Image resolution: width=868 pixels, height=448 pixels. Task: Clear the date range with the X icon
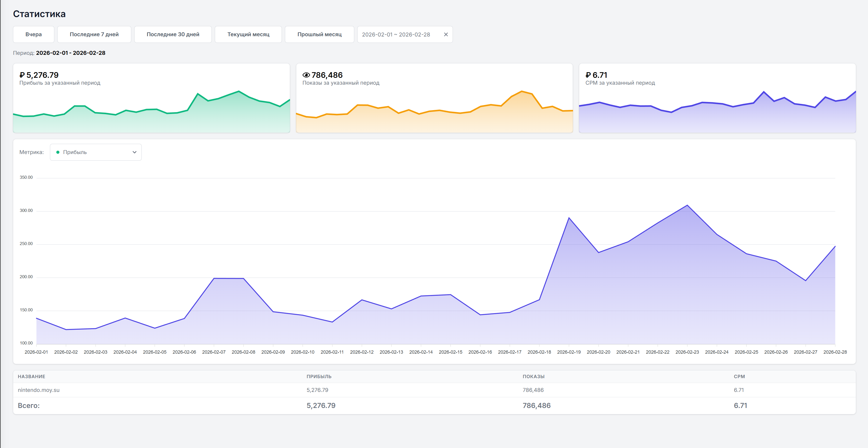click(445, 34)
